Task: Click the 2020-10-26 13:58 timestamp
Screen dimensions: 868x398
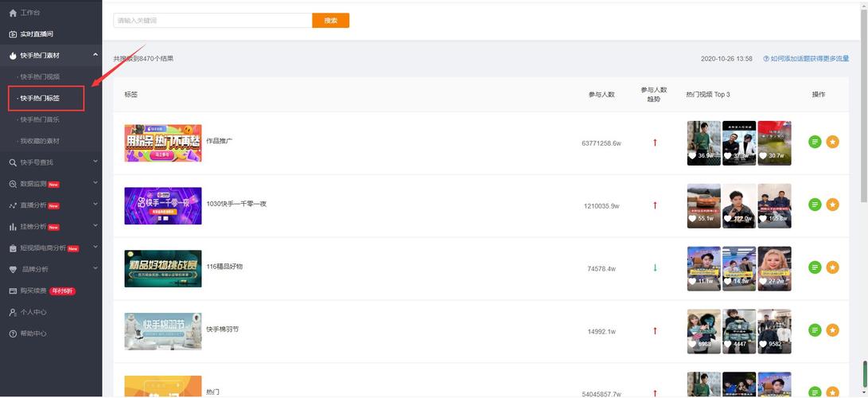Action: 726,59
